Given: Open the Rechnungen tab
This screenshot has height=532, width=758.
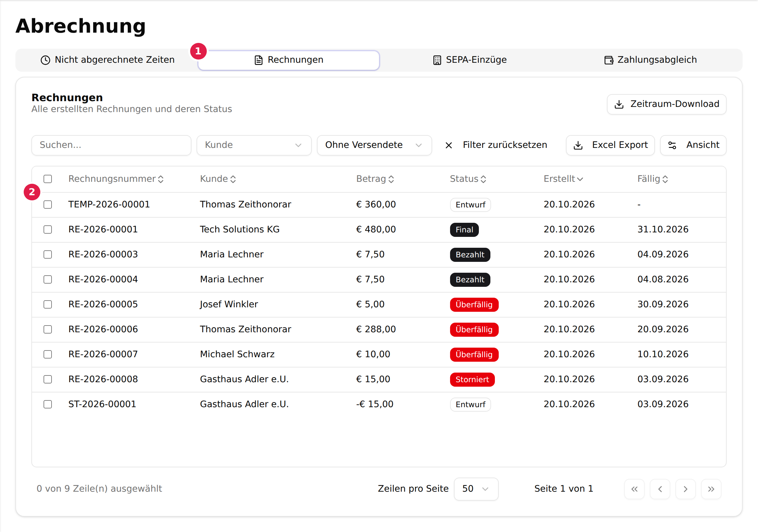Looking at the screenshot, I should 288,60.
